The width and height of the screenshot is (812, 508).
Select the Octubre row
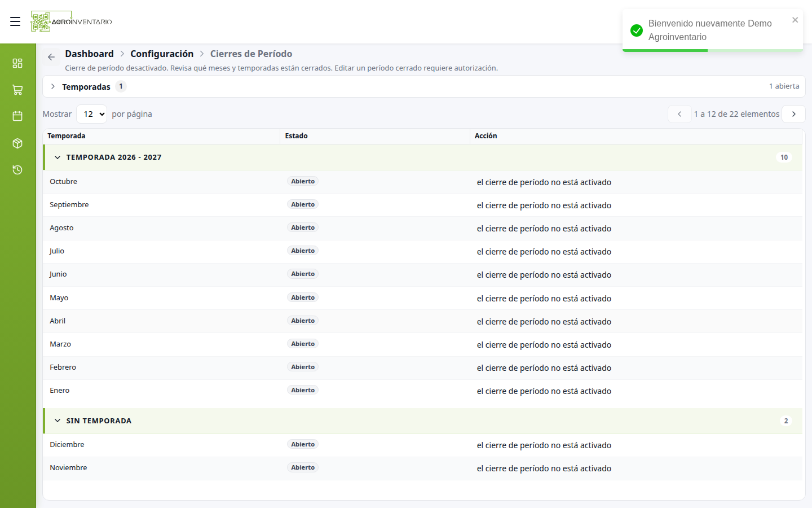pos(423,182)
